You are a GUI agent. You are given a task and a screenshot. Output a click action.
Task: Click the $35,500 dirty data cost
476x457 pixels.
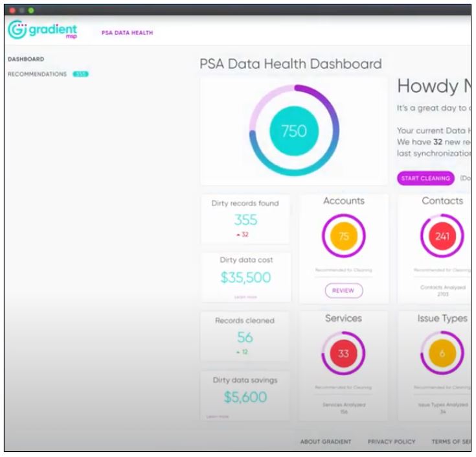point(245,277)
